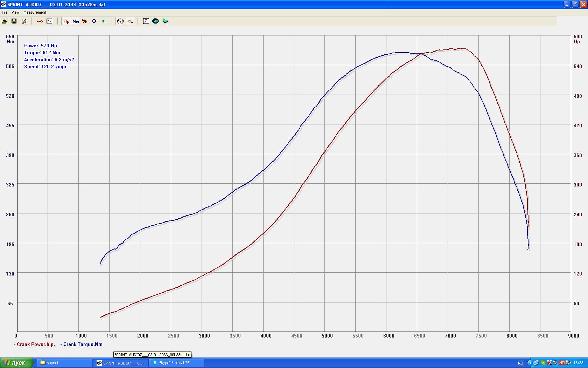Click the blue G toolbar button
Screen dimensions: 588x368
[x=94, y=21]
